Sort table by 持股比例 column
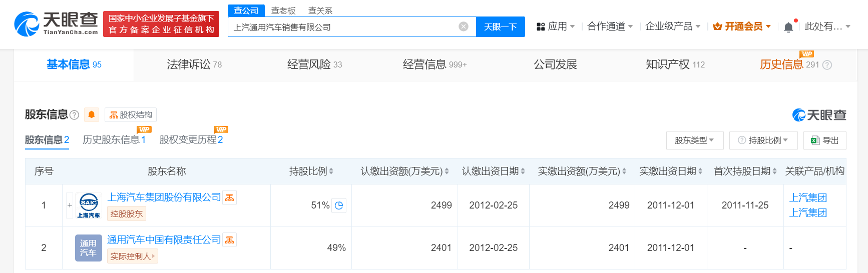The image size is (868, 273). (311, 171)
